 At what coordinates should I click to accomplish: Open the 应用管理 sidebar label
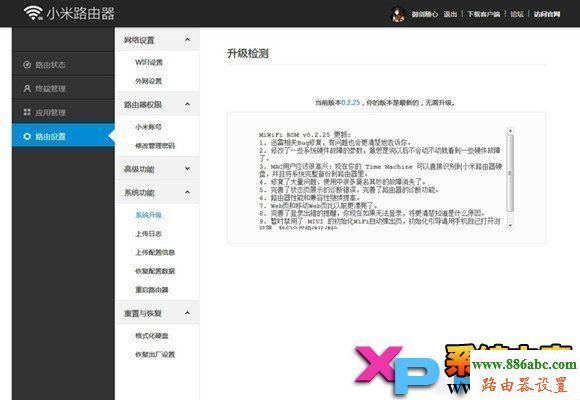point(50,112)
